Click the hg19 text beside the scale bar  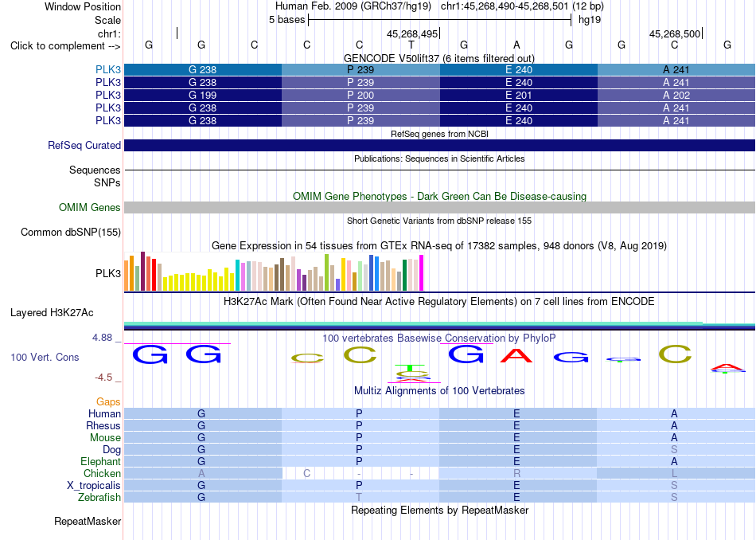point(589,20)
